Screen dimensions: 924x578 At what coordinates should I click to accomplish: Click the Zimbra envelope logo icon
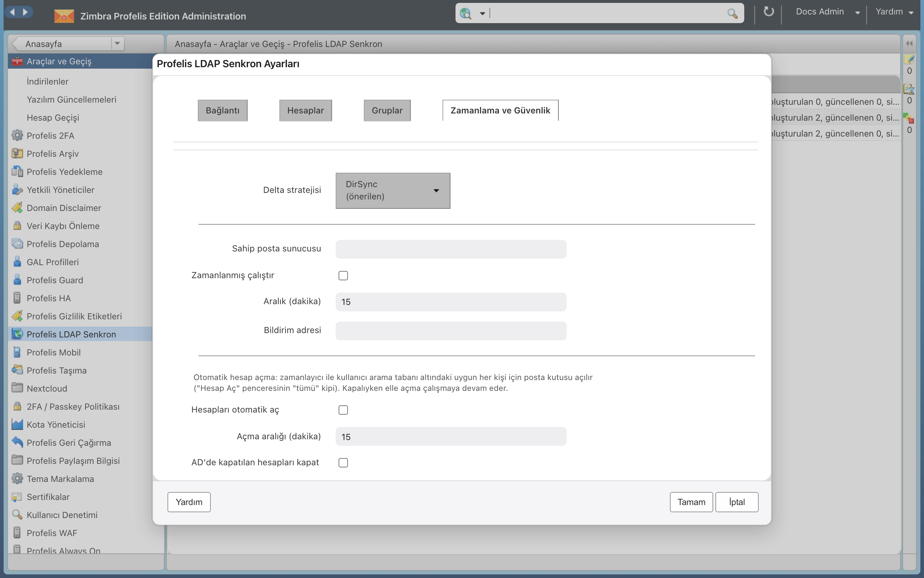[x=64, y=16]
